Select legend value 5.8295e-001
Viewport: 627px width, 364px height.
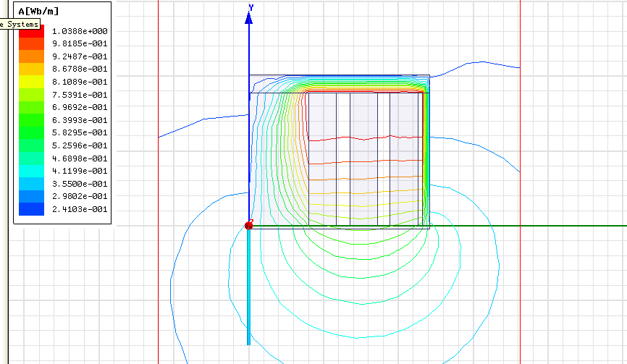tap(80, 132)
